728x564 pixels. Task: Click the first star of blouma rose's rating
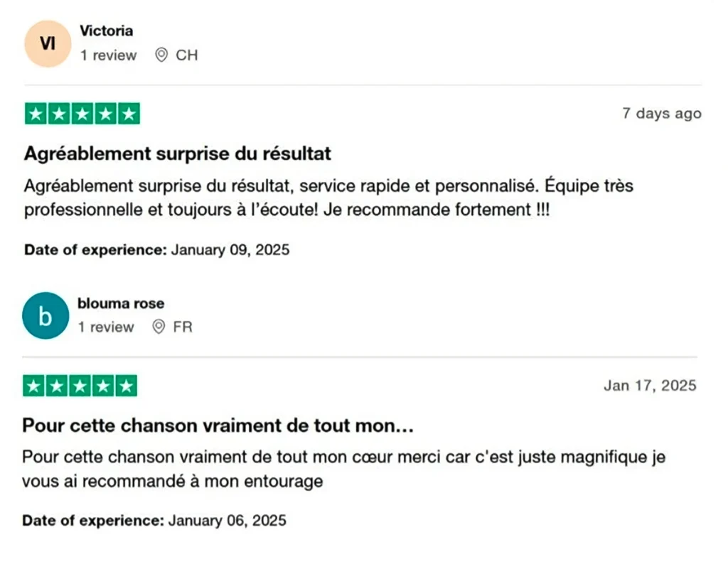(33, 386)
